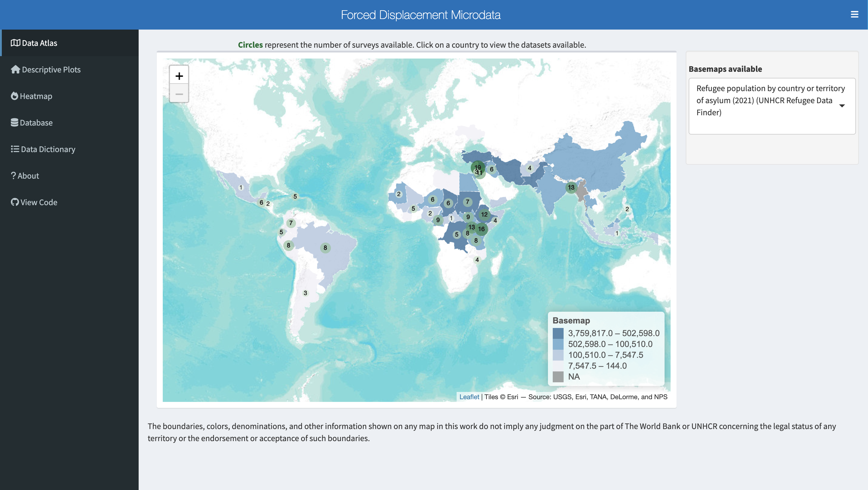Click the dropdown arrow beside UNHCR Refugee Data Finder
Screen dimensions: 868x490
point(842,106)
